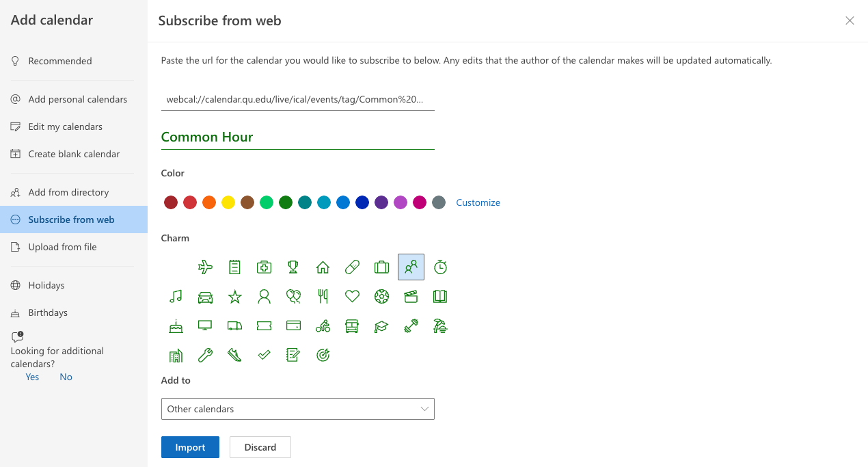Select the purple color swatch

pyautogui.click(x=381, y=202)
